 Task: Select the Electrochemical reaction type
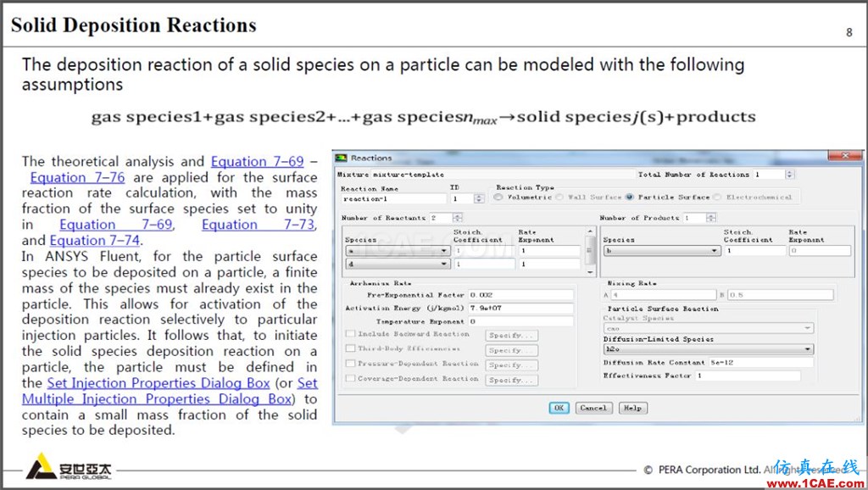717,198
